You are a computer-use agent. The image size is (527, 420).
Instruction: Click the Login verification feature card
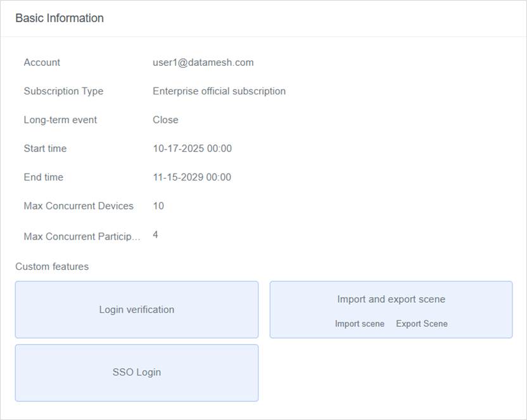(x=136, y=310)
